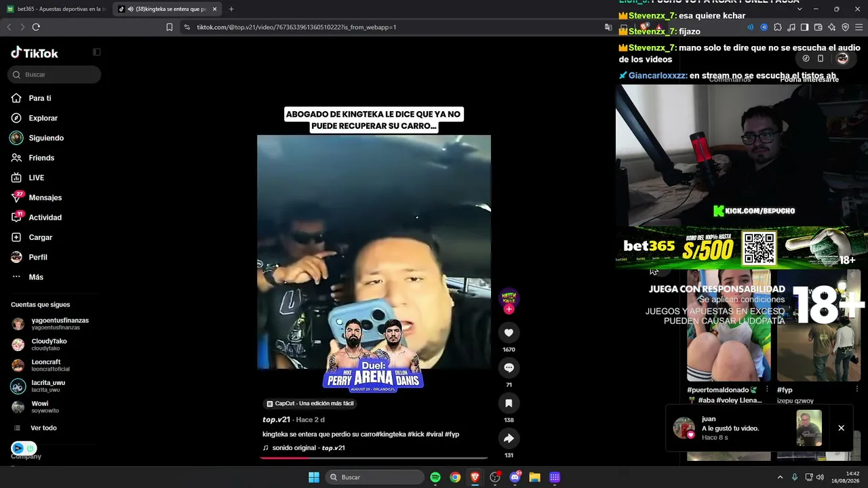The image size is (868, 488).
Task: Open site settings icon in address bar
Action: 187,27
